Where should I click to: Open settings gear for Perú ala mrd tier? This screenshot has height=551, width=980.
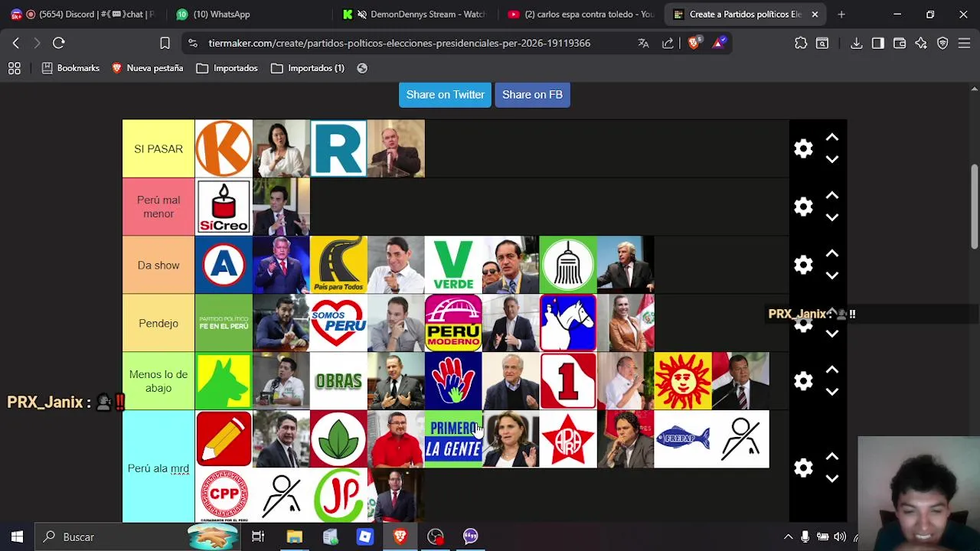(803, 468)
